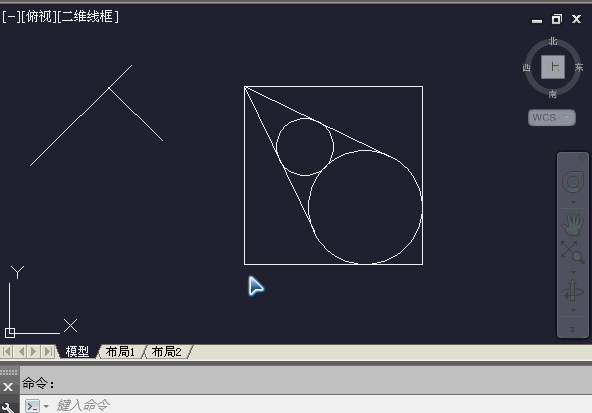Go to the next layout tab arrow

pos(34,352)
